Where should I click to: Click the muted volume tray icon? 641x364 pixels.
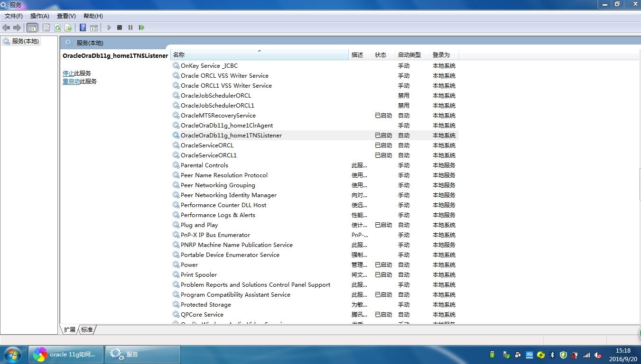598,355
